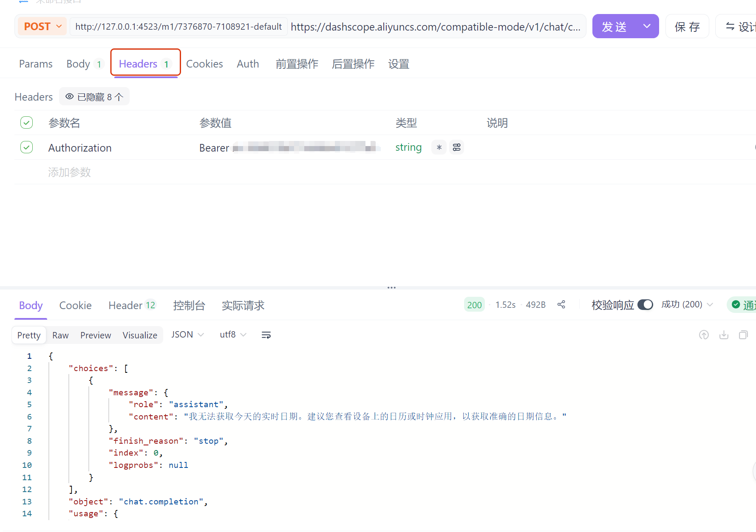Click the filter icon in response toolbar
Image resolution: width=756 pixels, height=532 pixels.
click(x=266, y=335)
